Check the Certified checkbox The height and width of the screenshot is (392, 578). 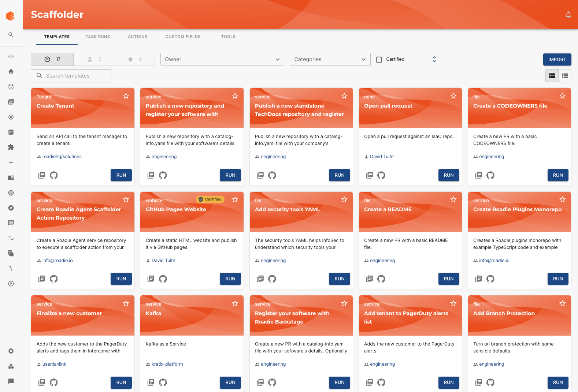(x=379, y=59)
